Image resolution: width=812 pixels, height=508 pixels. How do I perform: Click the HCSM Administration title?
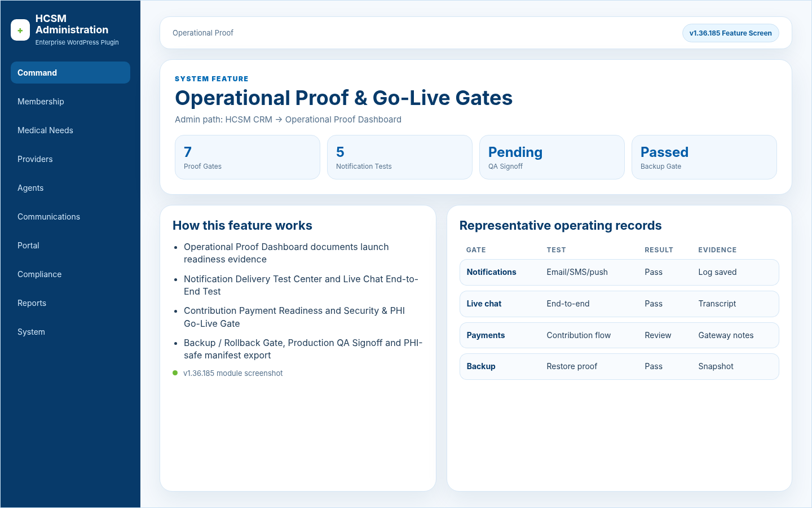pyautogui.click(x=72, y=24)
